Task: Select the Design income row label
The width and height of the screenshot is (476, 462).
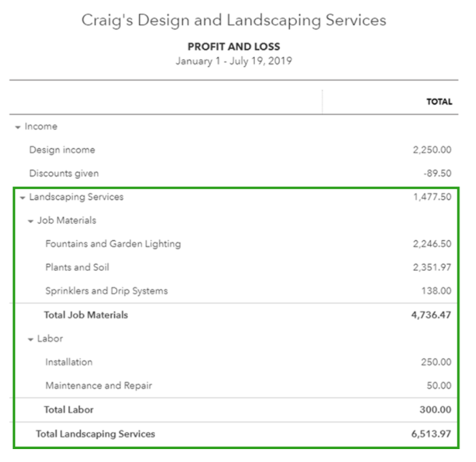Action: (62, 150)
